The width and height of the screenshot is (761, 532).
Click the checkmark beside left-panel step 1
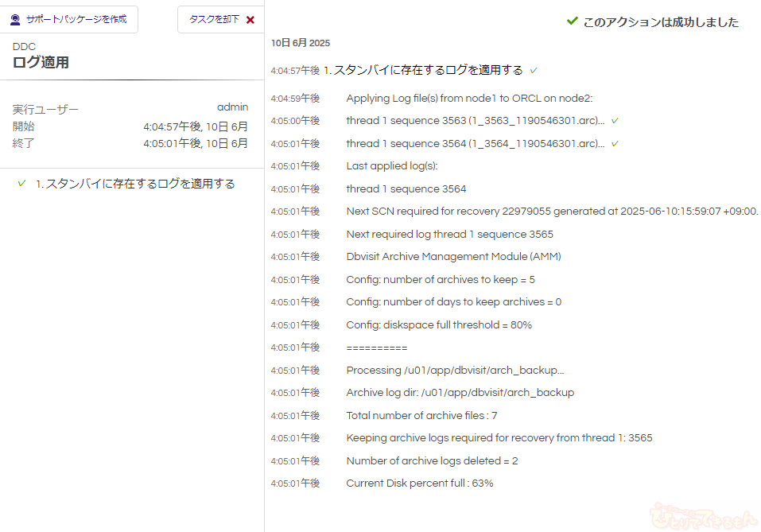[x=21, y=184]
